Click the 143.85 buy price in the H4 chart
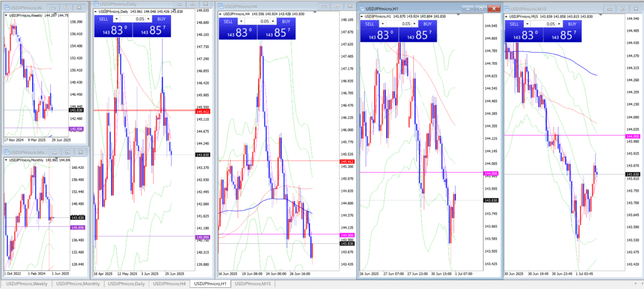The height and width of the screenshot is (289, 644). [277, 33]
